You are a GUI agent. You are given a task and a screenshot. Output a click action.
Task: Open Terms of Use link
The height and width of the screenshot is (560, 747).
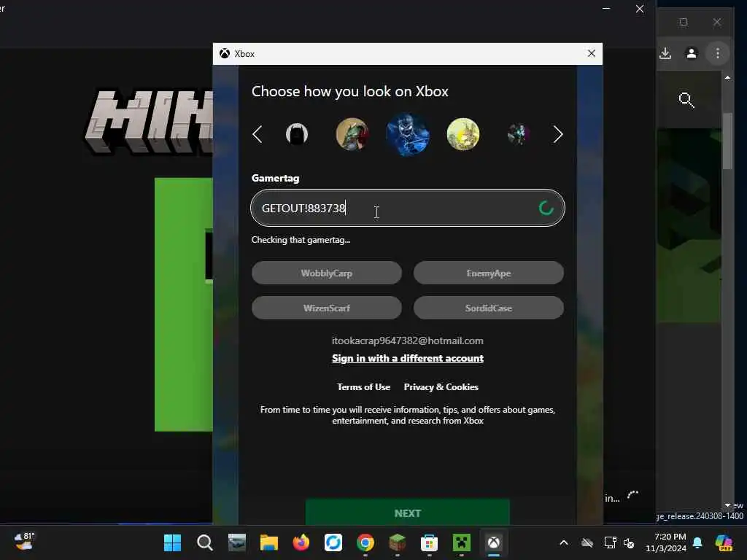(x=363, y=386)
